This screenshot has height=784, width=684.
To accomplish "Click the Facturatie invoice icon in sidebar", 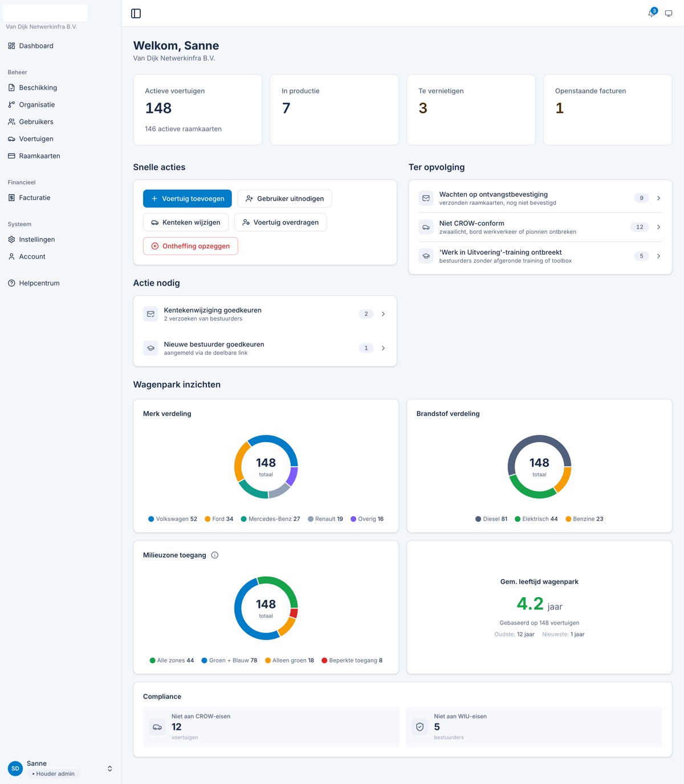I will (11, 198).
